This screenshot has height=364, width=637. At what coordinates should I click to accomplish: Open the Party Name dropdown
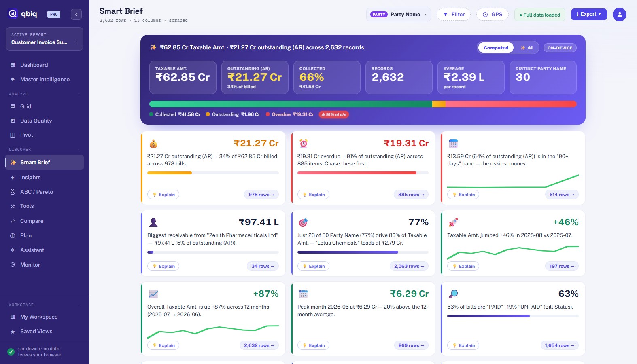click(x=398, y=15)
